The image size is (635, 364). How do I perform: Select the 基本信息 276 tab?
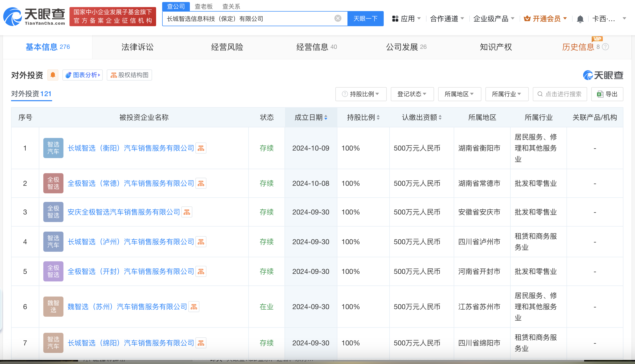coord(48,47)
